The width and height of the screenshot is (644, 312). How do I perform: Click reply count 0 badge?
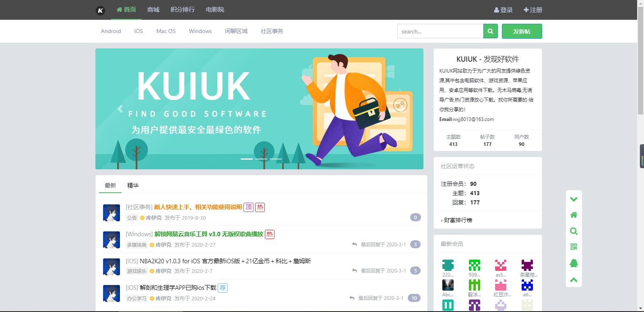[415, 217]
